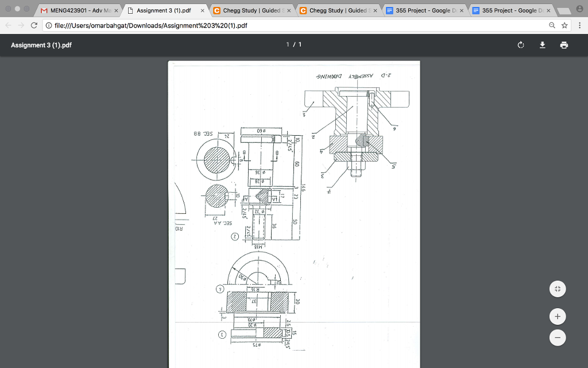Image resolution: width=588 pixels, height=368 pixels.
Task: Zoom out of the PDF
Action: click(558, 338)
